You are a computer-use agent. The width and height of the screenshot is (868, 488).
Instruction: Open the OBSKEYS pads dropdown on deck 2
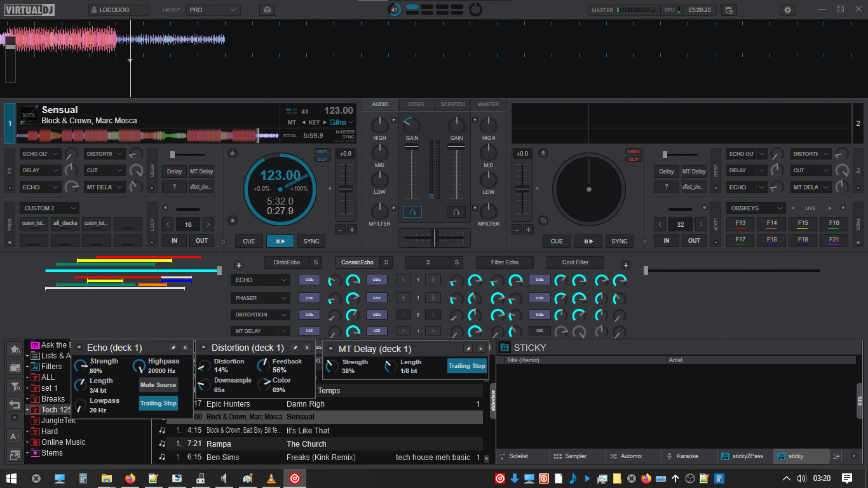756,208
